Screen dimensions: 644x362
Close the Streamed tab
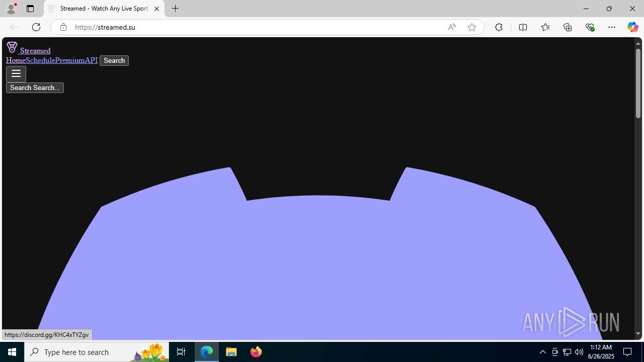click(x=156, y=9)
